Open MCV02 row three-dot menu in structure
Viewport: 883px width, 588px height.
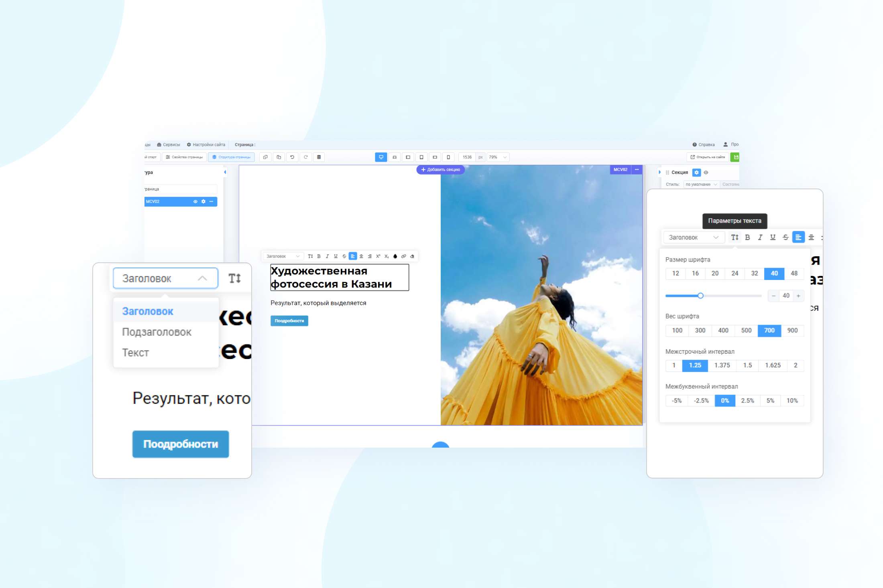tap(212, 201)
